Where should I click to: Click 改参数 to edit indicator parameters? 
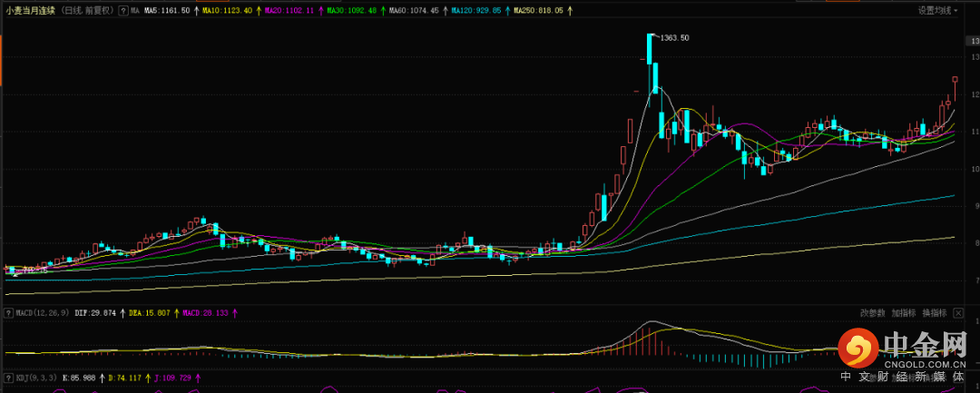click(x=872, y=313)
